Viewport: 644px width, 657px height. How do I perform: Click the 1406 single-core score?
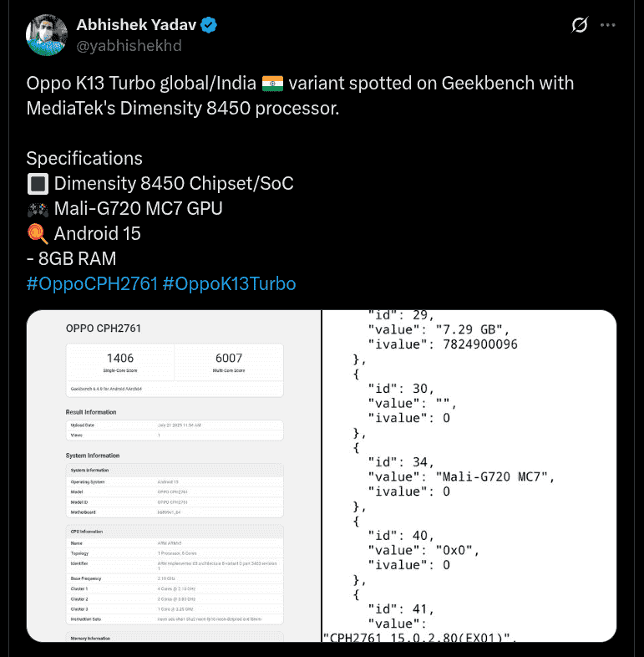[119, 358]
